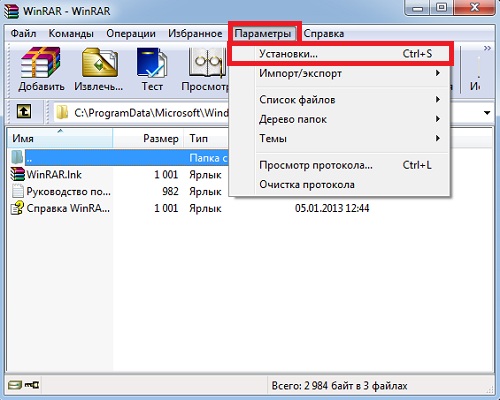Sort by the Имя column header
The height and width of the screenshot is (400, 500).
(x=60, y=138)
